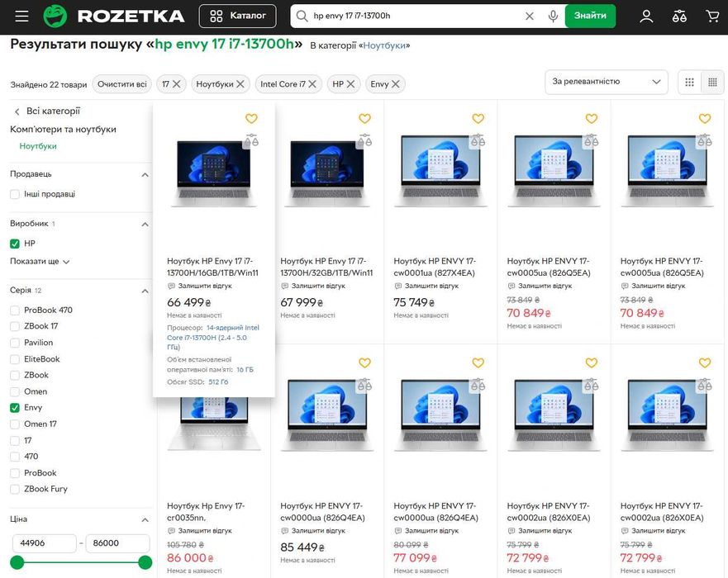Remove the Intel Core i7 filter chip
728x578 pixels.
(312, 84)
